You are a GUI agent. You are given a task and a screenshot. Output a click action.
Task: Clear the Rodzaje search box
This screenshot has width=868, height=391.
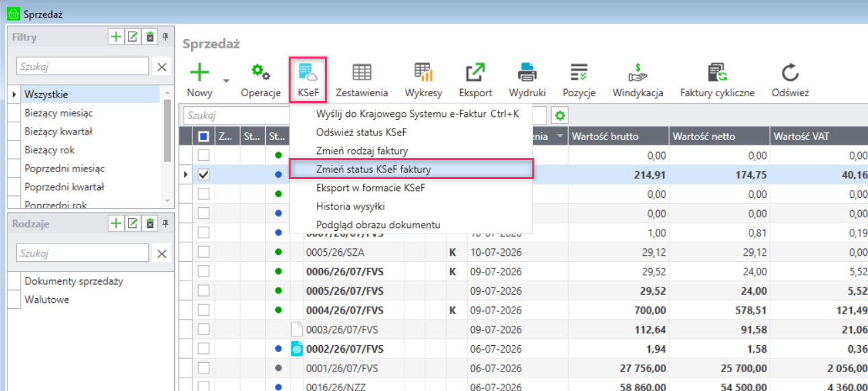[x=161, y=253]
